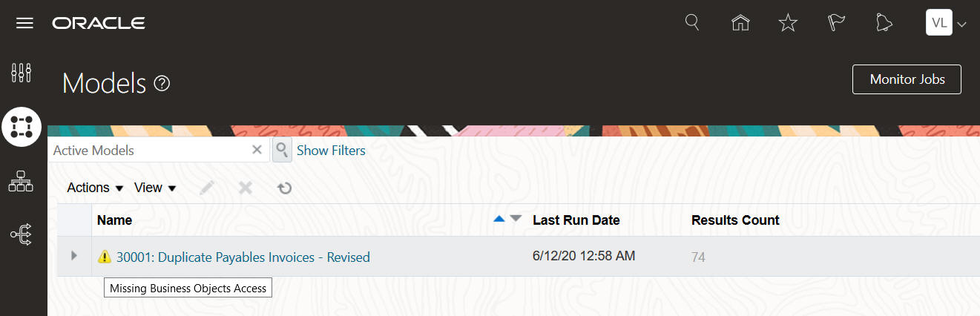Open the hierarchy icon in sidebar
980x316 pixels.
click(x=21, y=181)
